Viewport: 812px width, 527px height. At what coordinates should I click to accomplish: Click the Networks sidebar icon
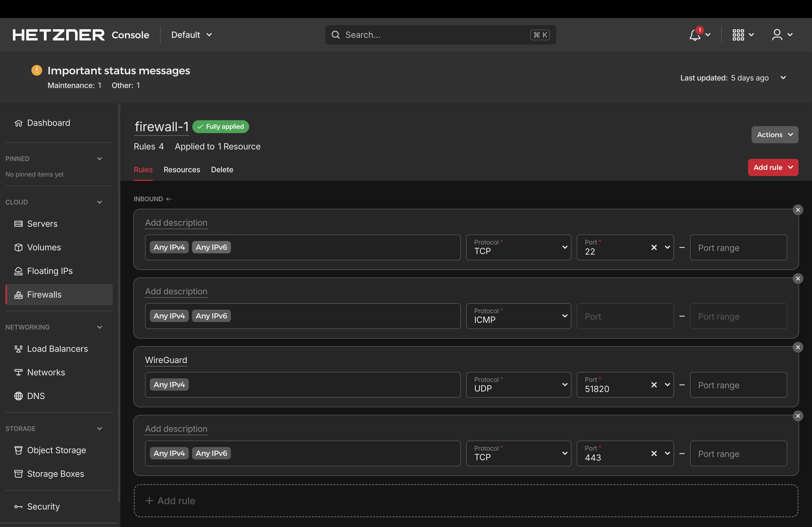click(19, 372)
